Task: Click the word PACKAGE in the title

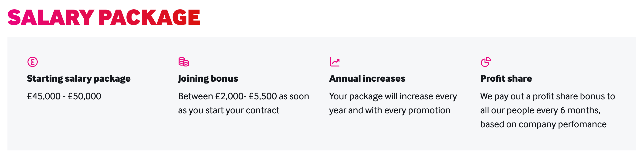Action: pyautogui.click(x=149, y=17)
